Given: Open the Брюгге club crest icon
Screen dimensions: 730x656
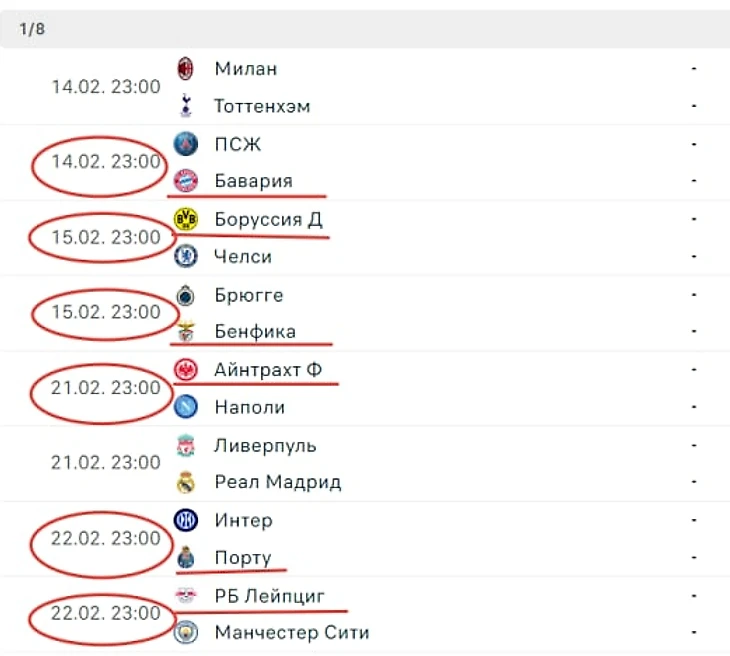Looking at the screenshot, I should (x=186, y=295).
